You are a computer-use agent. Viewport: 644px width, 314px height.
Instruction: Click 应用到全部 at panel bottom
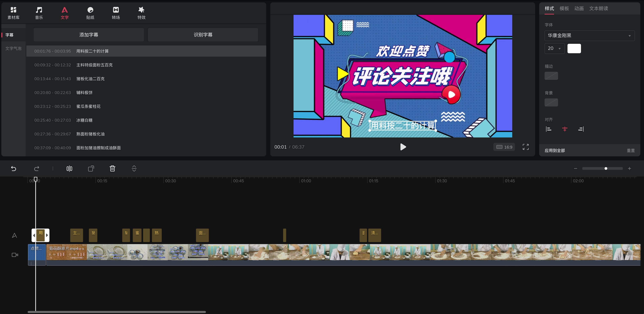555,150
